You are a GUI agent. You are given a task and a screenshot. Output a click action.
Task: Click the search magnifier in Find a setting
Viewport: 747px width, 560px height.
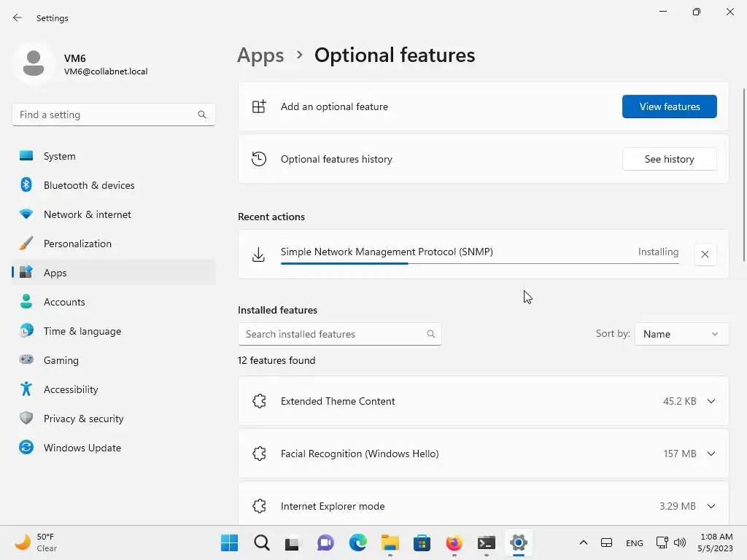(202, 114)
